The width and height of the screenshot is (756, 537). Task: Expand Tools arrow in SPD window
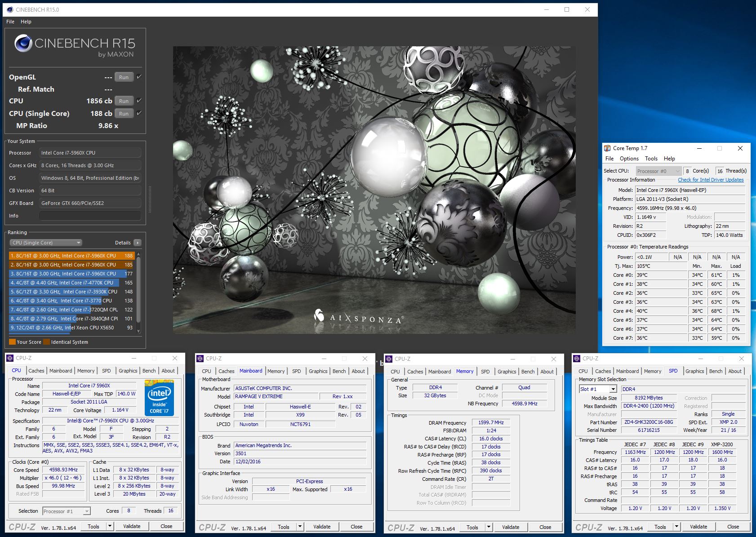pyautogui.click(x=676, y=527)
